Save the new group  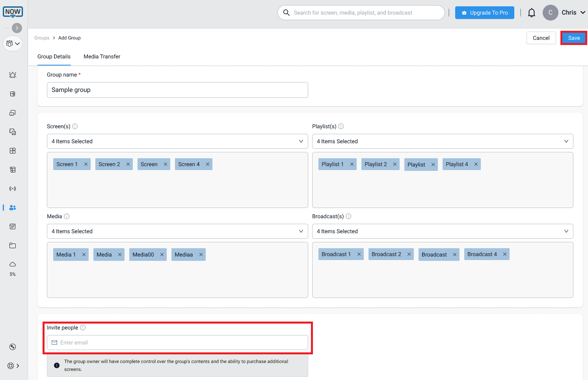coord(574,38)
